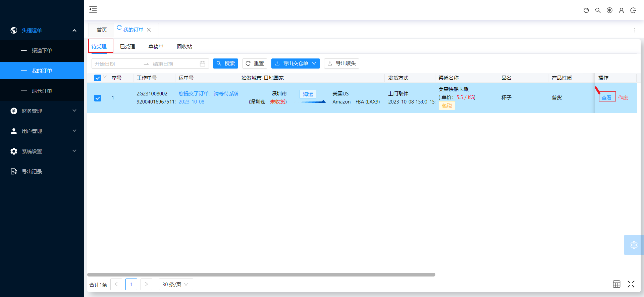Open the floating settings gear on right edge
The width and height of the screenshot is (644, 297).
pyautogui.click(x=634, y=245)
